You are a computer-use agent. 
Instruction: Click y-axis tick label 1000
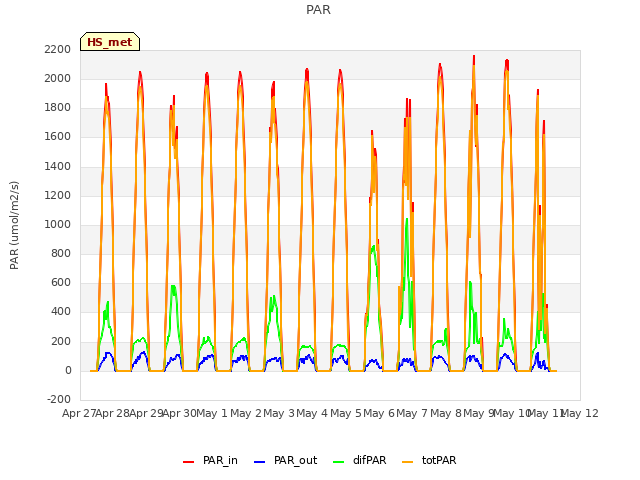58,224
